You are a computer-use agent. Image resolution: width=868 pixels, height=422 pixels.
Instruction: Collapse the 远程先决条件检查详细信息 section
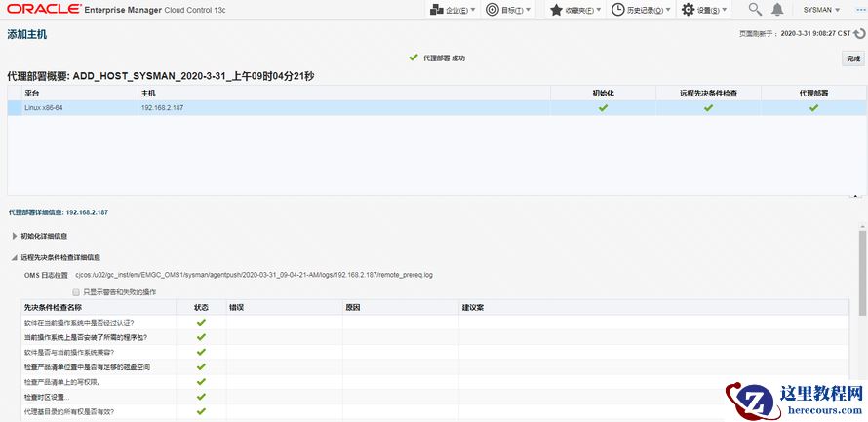(15, 257)
